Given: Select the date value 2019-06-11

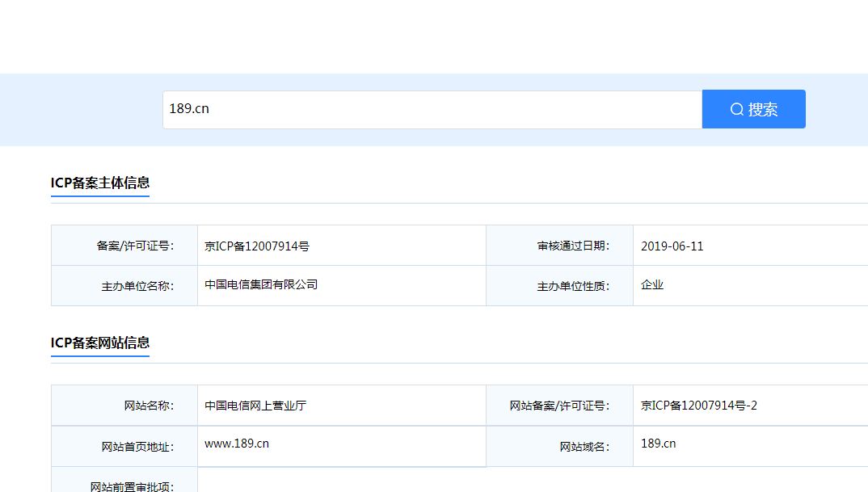Looking at the screenshot, I should pyautogui.click(x=672, y=246).
